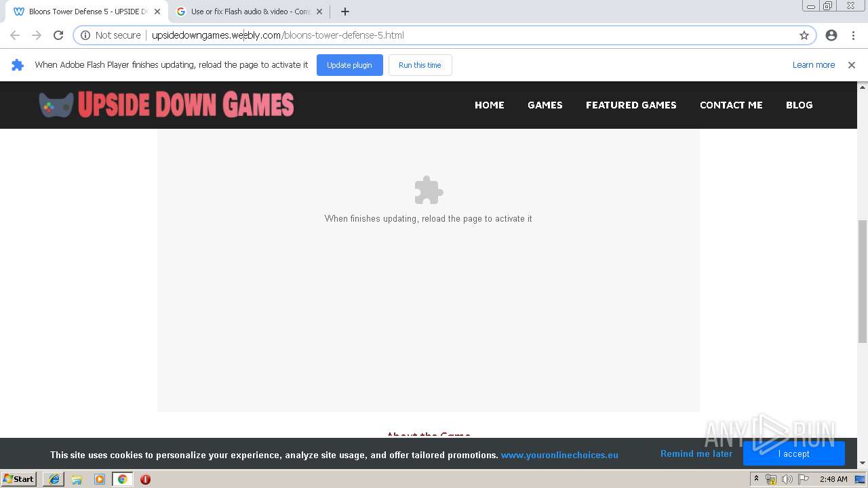Click the grey plugin puzzle placeholder

[429, 190]
